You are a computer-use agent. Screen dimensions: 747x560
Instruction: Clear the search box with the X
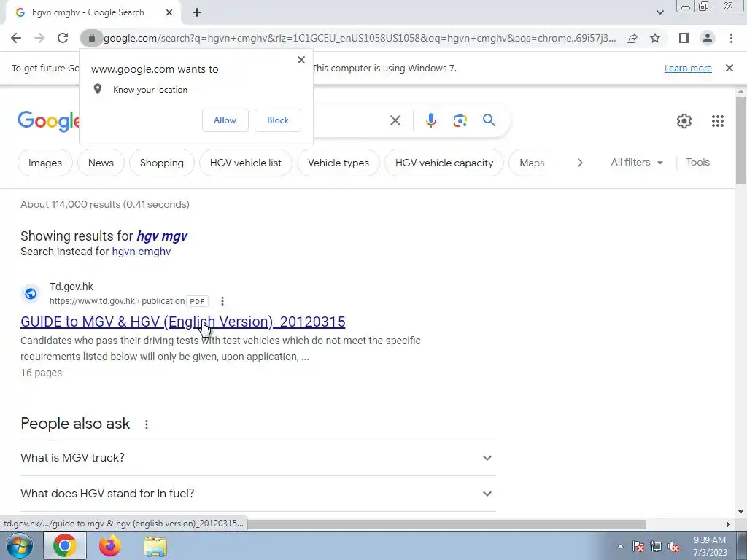pyautogui.click(x=395, y=120)
